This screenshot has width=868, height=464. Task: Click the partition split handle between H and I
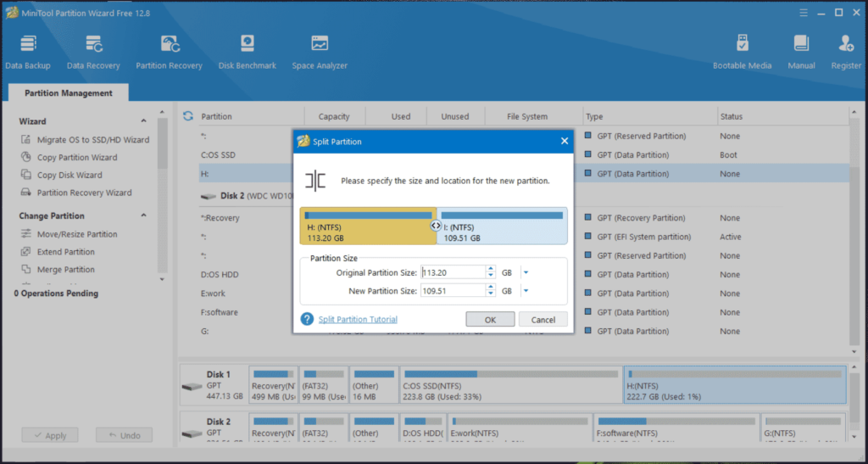point(437,226)
